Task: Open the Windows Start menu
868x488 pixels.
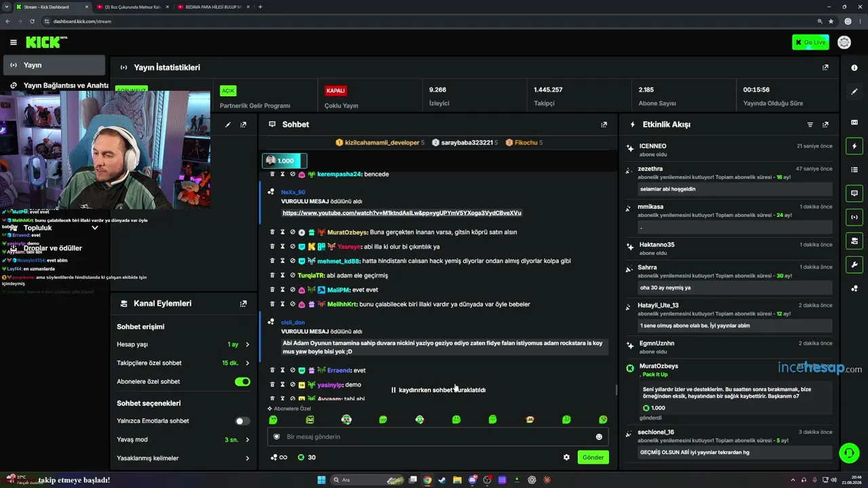Action: point(321,480)
